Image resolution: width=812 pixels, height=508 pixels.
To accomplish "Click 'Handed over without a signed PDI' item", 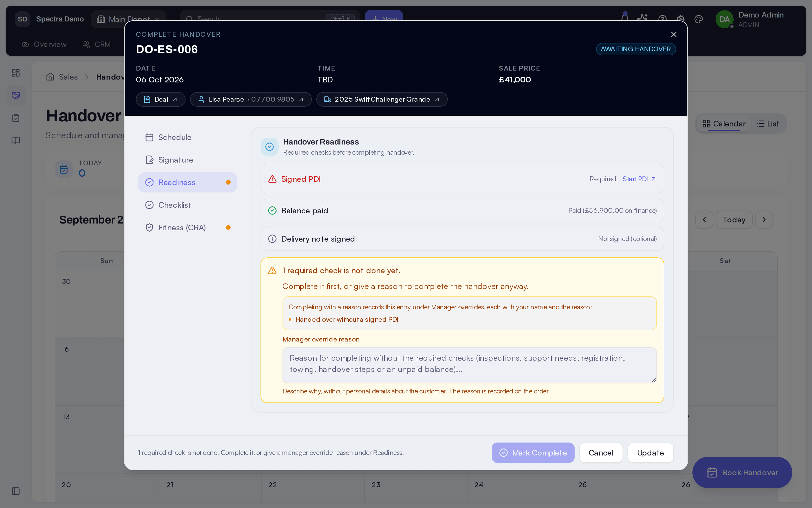I will pyautogui.click(x=347, y=319).
